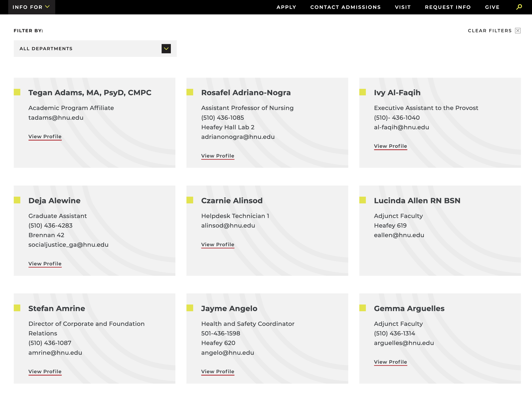The height and width of the screenshot is (393, 532).
Task: View profile for Tegan Adams
Action: pyautogui.click(x=45, y=137)
